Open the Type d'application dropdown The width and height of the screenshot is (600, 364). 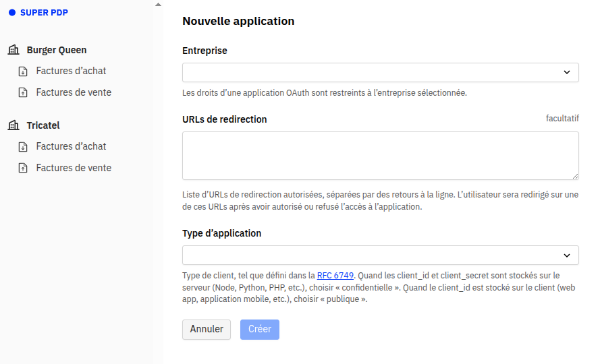(381, 255)
